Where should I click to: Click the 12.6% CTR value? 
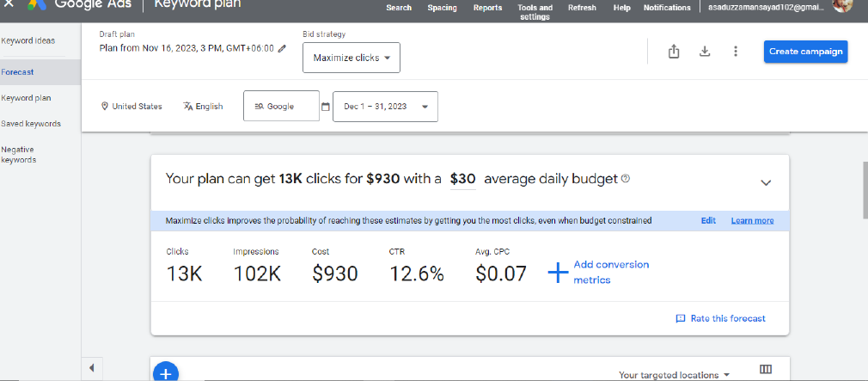[x=417, y=273]
